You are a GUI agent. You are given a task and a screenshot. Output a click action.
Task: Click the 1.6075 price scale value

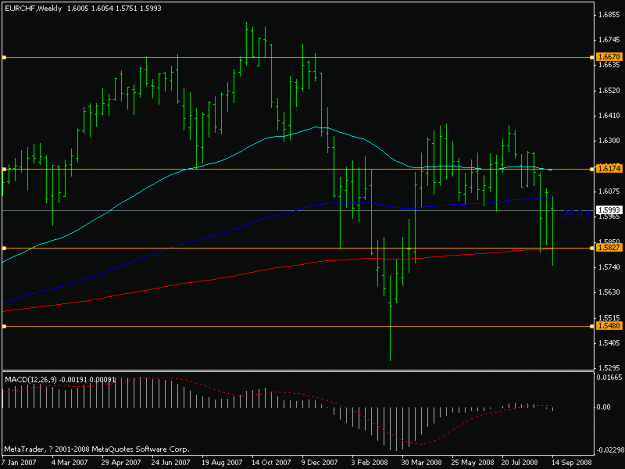(609, 191)
